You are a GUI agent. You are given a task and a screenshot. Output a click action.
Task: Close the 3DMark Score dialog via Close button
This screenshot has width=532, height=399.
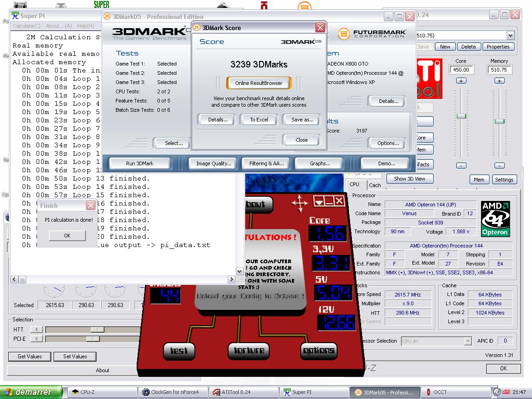point(301,140)
